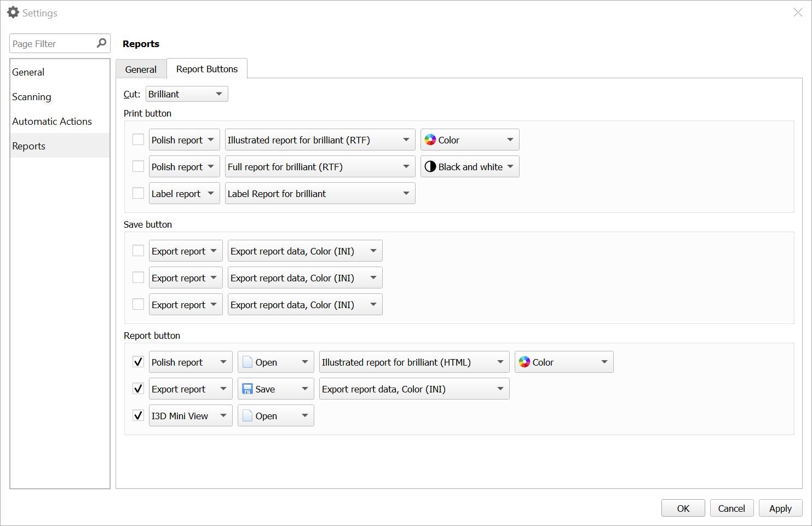
Task: Select the Color option for the first Print row
Action: pos(469,140)
